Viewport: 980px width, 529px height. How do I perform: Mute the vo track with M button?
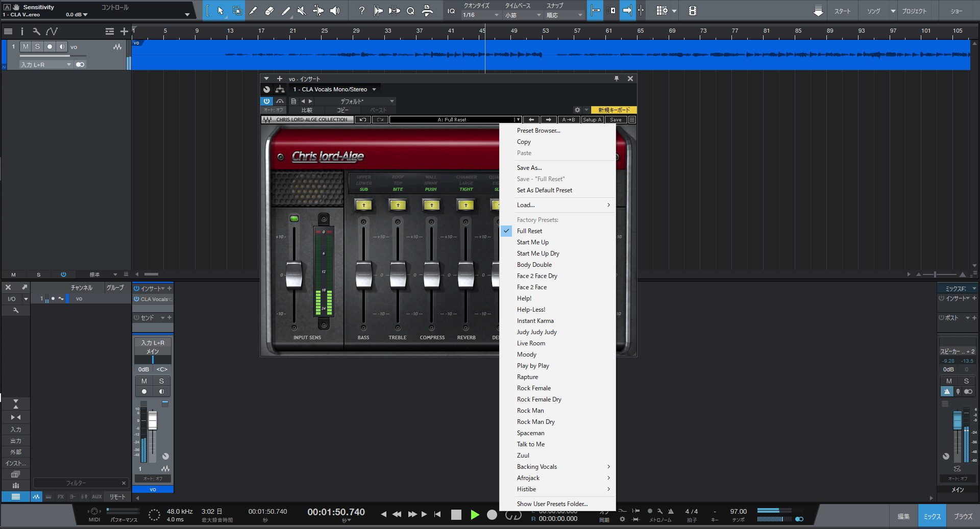pyautogui.click(x=26, y=46)
